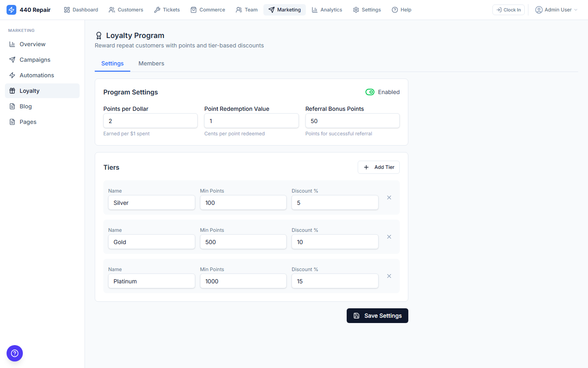Open the Help menu in the navbar
588x368 pixels.
[401, 9]
